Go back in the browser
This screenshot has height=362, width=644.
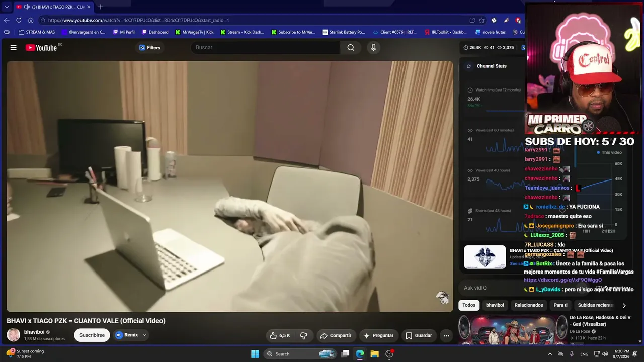click(7, 20)
